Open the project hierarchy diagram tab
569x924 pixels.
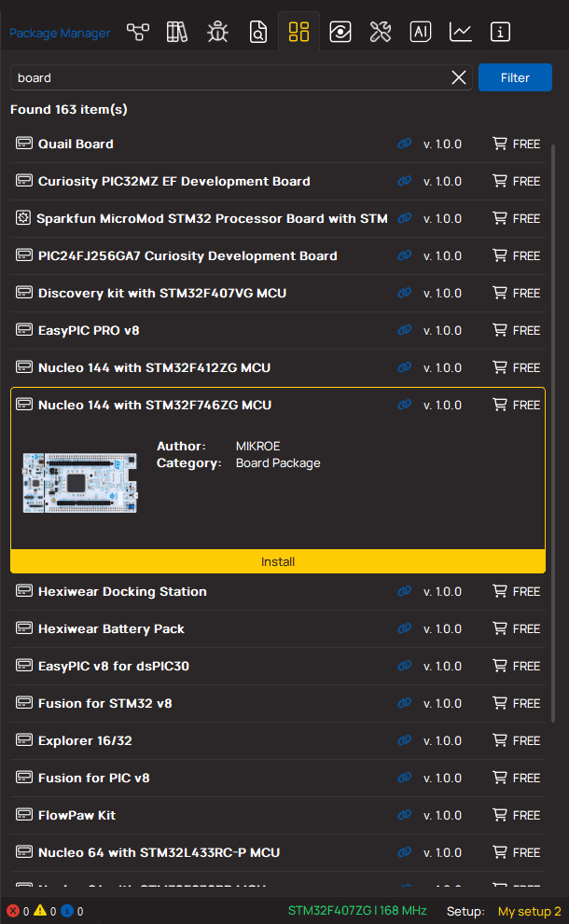[x=138, y=33]
